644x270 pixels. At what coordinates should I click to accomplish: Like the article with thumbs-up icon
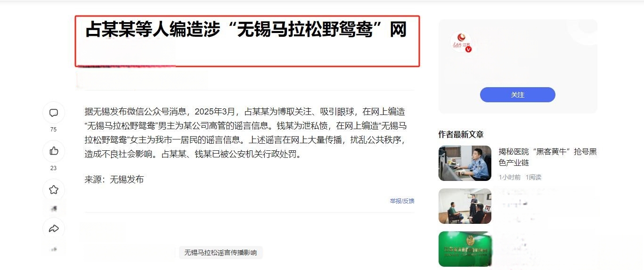(54, 151)
